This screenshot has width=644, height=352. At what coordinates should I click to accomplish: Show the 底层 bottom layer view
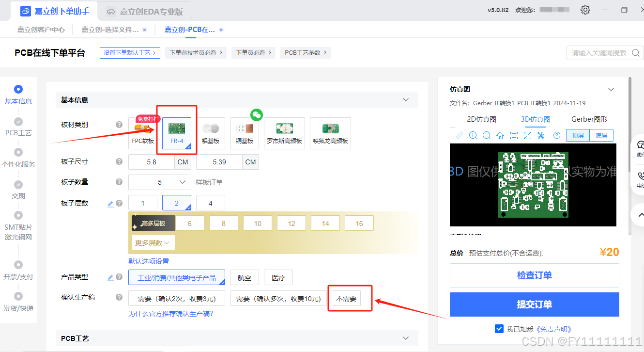point(601,135)
